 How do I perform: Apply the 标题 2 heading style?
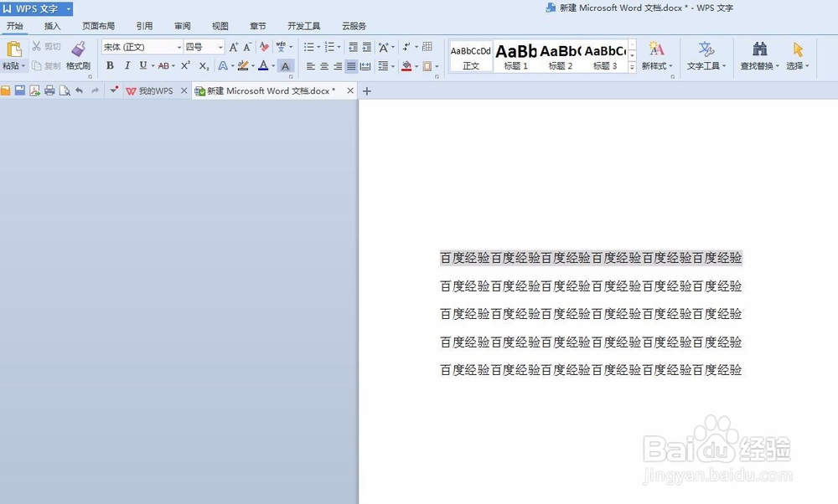coord(561,56)
